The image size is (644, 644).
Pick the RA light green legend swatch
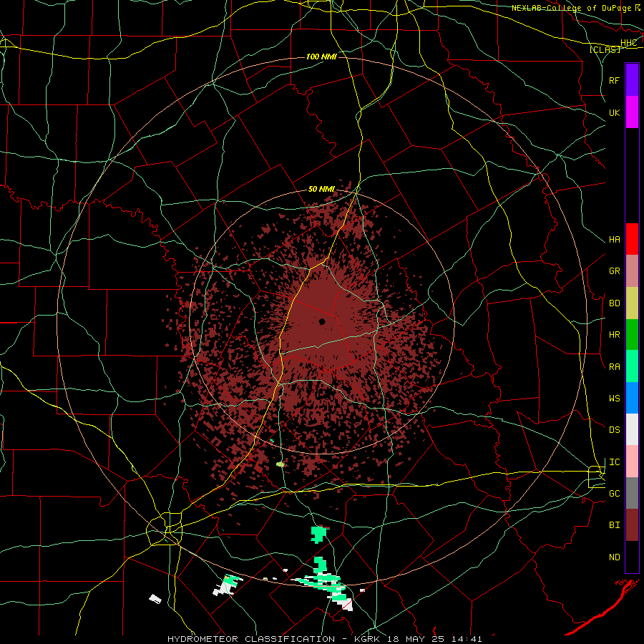(x=632, y=366)
